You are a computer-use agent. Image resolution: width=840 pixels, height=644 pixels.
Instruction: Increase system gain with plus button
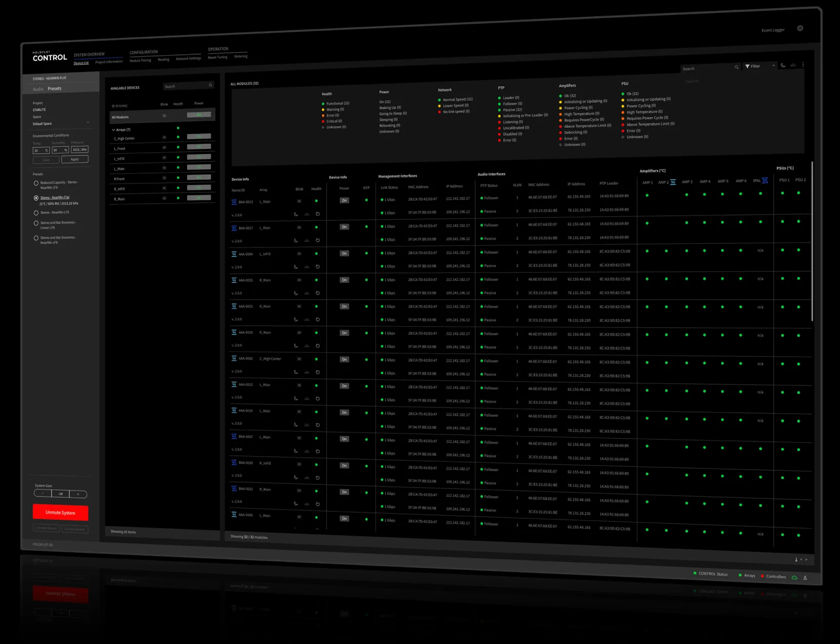click(x=78, y=494)
